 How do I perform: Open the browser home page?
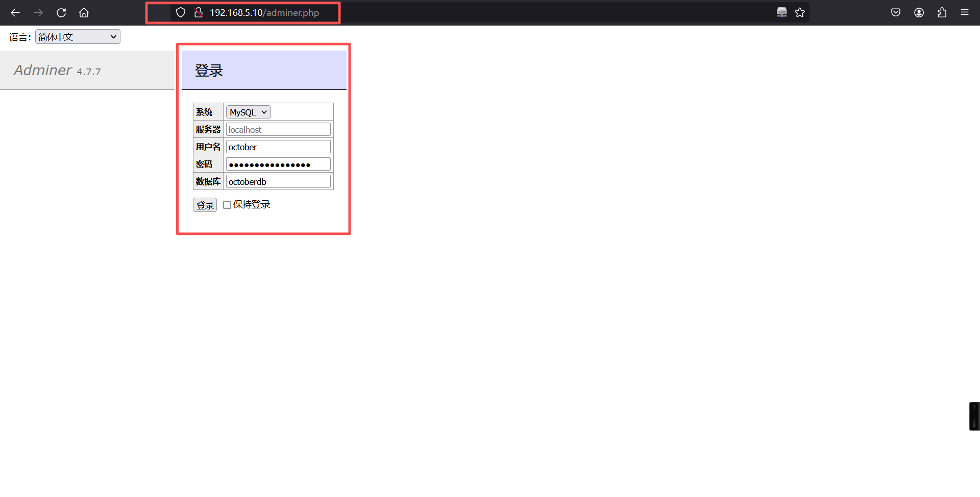[x=84, y=12]
